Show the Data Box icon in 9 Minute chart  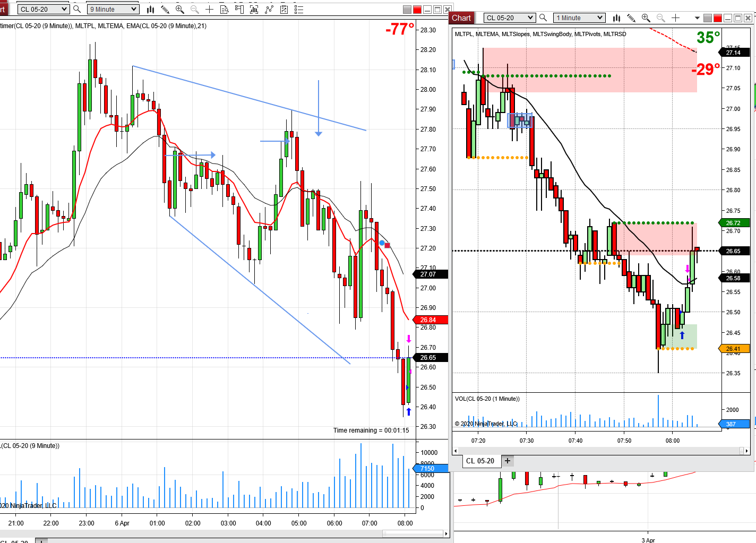click(224, 9)
